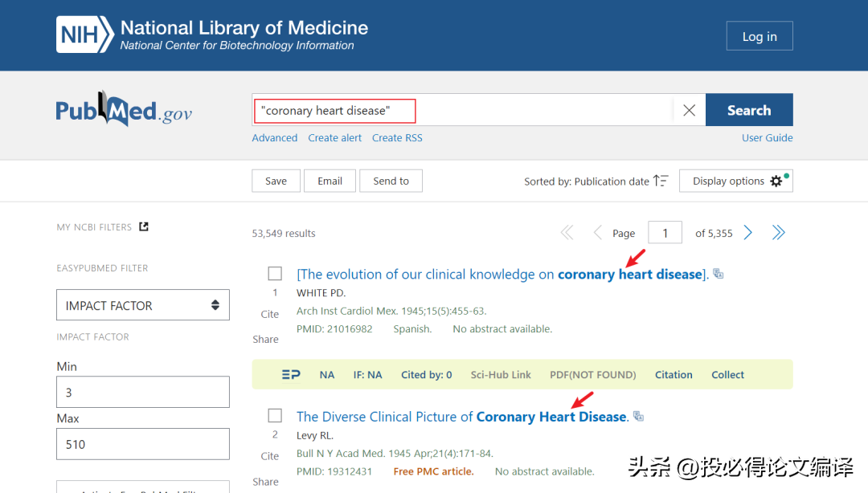Image resolution: width=868 pixels, height=493 pixels.
Task: Open the PubMed.gov home logo
Action: [x=124, y=109]
